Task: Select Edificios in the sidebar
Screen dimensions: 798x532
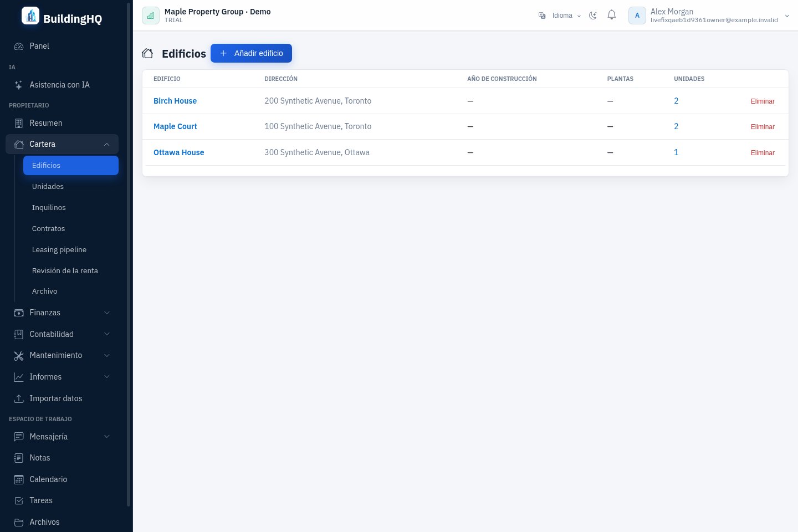Action: tap(71, 166)
